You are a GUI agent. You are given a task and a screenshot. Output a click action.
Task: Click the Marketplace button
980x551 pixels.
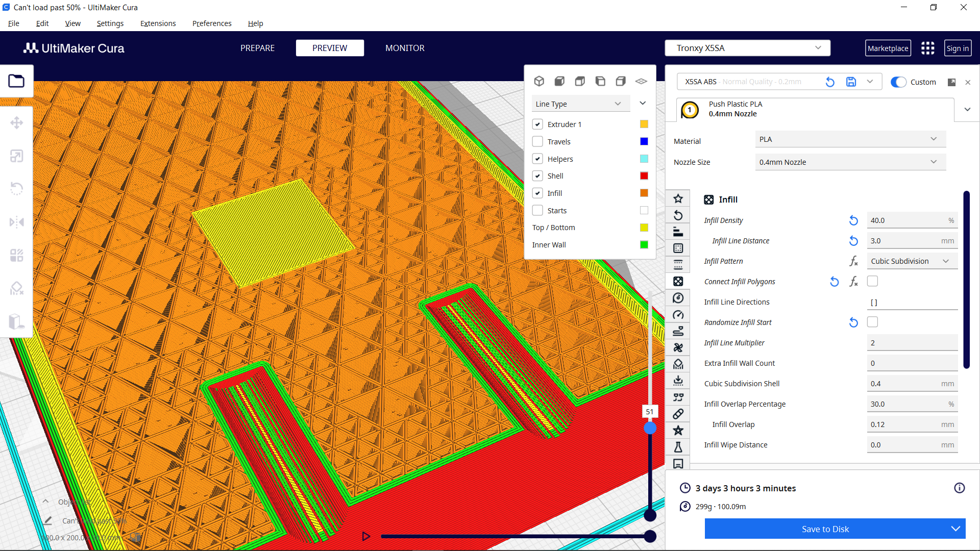tap(888, 47)
